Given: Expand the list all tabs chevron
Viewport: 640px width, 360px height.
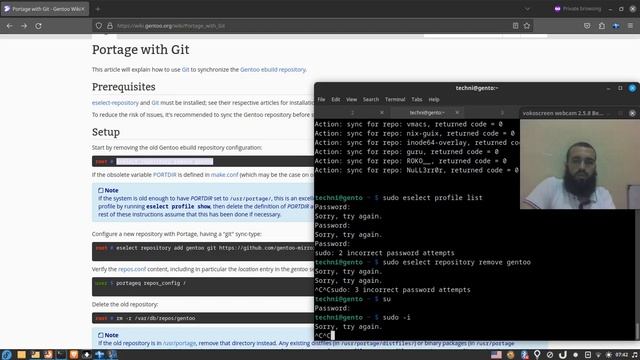Looking at the screenshot, I should tap(527, 9).
